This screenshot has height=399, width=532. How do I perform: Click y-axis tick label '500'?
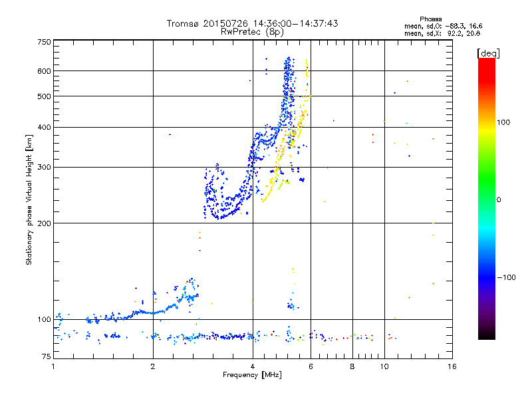44,96
